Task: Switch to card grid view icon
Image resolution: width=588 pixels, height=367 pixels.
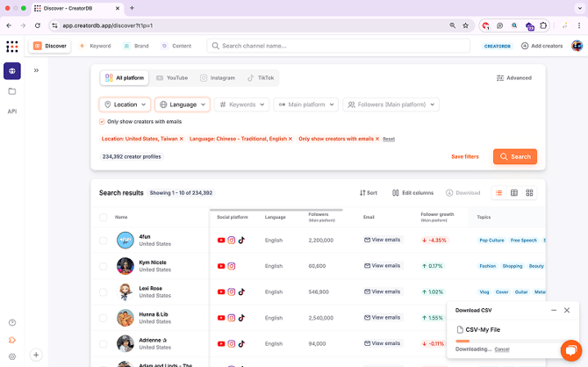Action: point(530,192)
